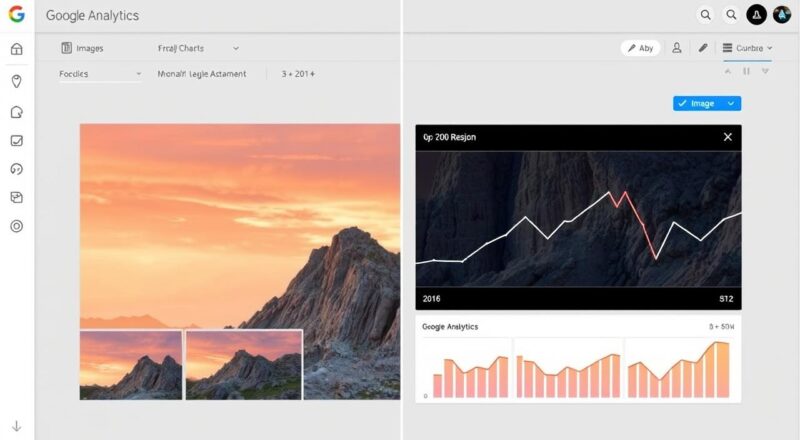Click the Google logo in the top-left corner

[x=16, y=15]
